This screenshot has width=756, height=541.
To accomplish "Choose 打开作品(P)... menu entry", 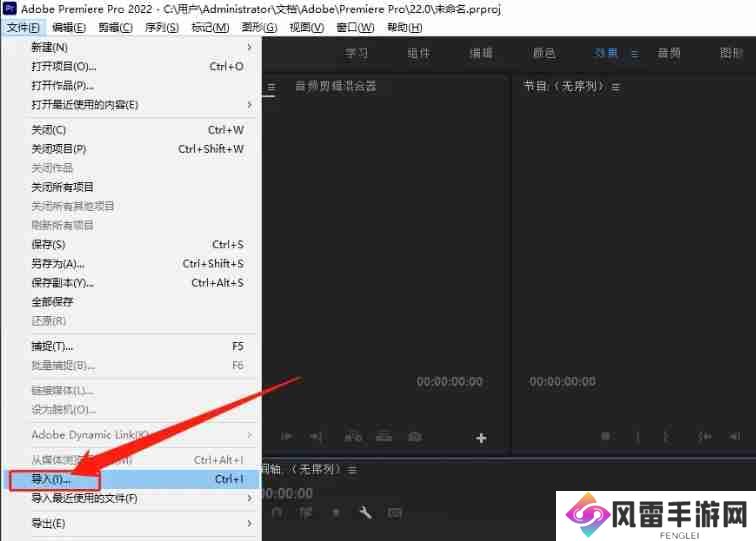I will 132,85.
